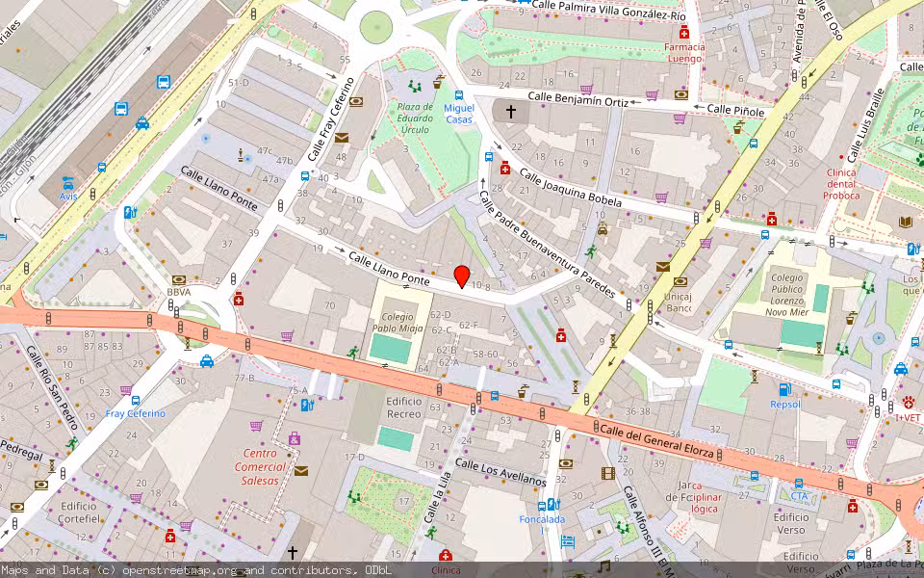Click the Edificio Verso label
This screenshot has height=578, width=924.
coord(791,524)
